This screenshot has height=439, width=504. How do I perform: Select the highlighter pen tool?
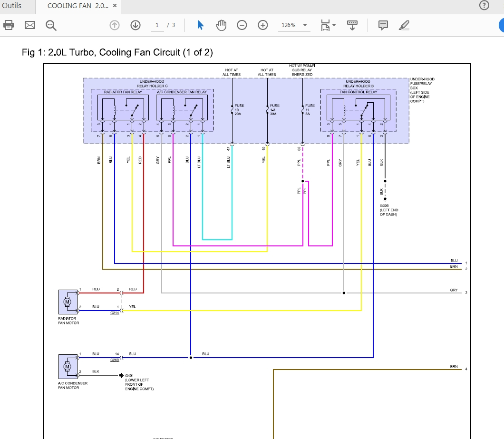404,25
